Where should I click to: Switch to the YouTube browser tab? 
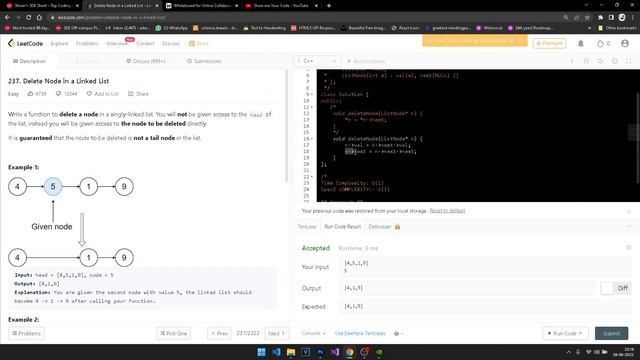click(282, 6)
